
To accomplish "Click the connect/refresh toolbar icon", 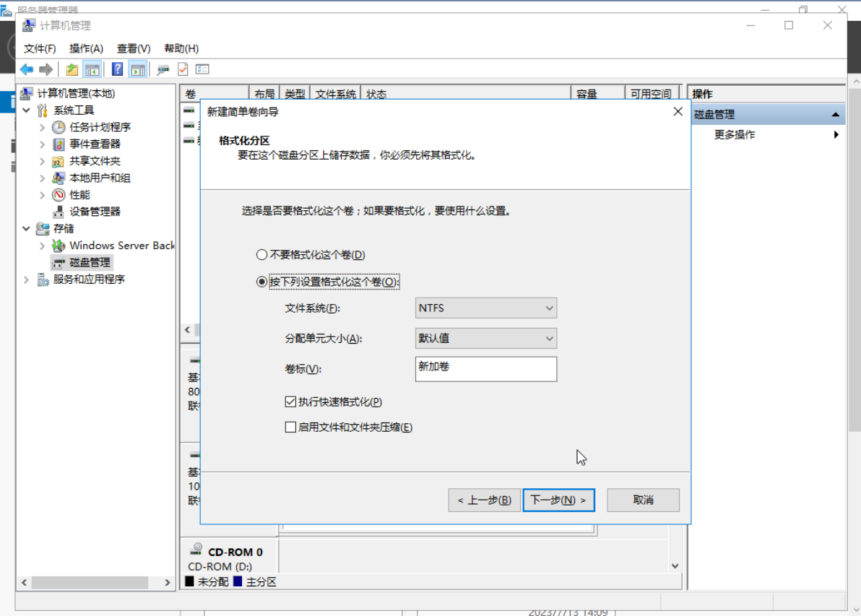I will click(163, 70).
